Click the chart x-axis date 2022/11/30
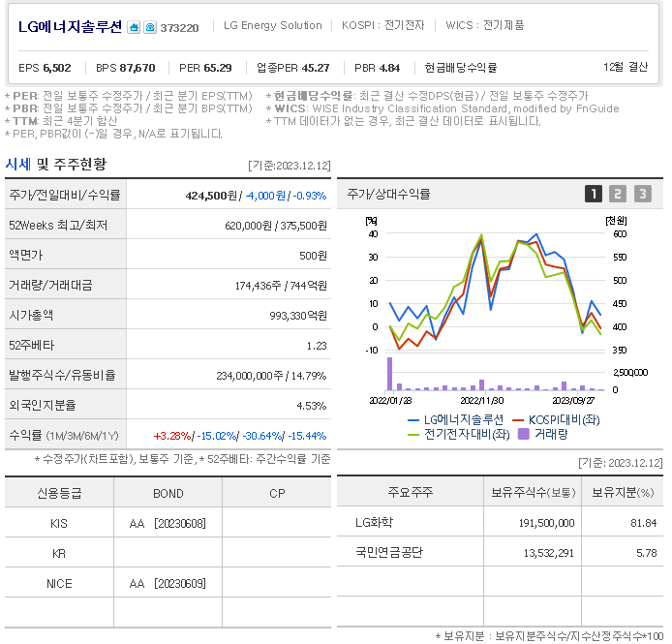 (481, 401)
